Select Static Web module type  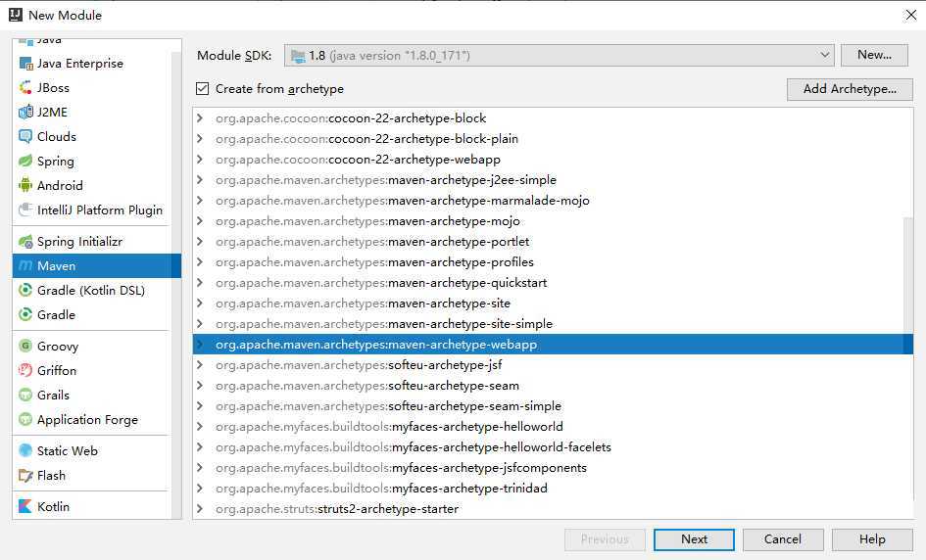pyautogui.click(x=91, y=450)
